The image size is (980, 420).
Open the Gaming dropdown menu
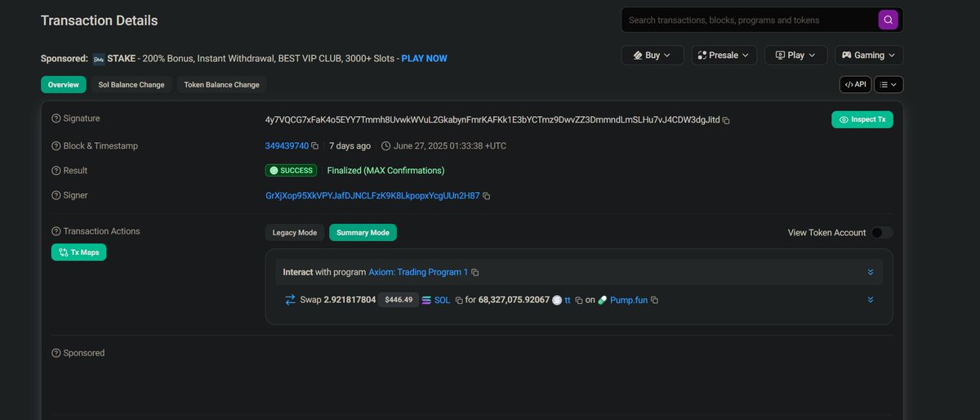click(x=869, y=55)
